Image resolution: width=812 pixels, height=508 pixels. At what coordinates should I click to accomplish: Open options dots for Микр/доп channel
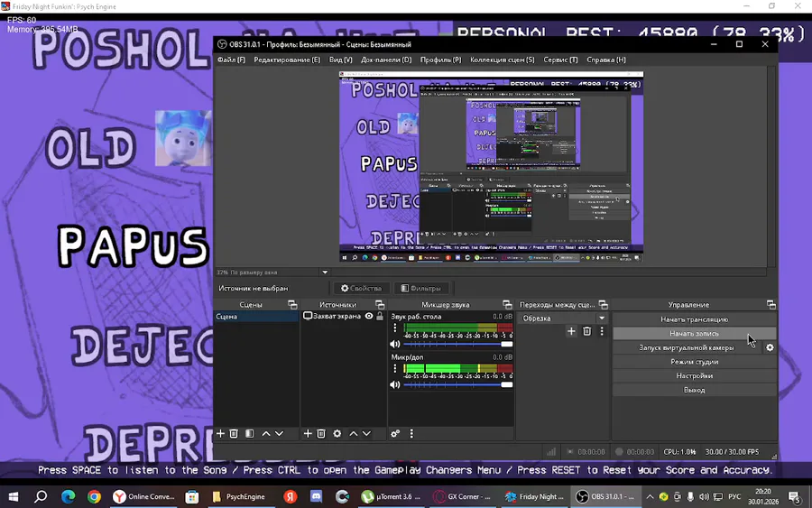click(395, 368)
